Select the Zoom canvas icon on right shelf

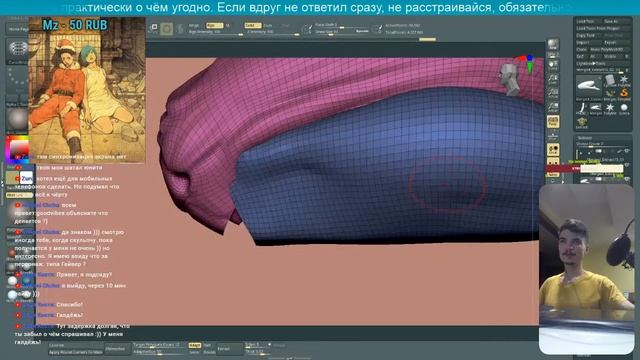pyautogui.click(x=553, y=79)
